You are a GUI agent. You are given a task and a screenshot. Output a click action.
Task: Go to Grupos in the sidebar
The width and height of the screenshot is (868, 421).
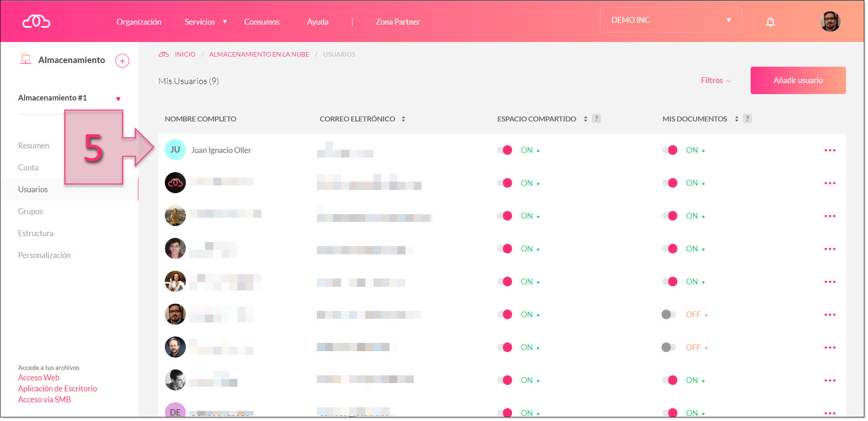tap(31, 211)
